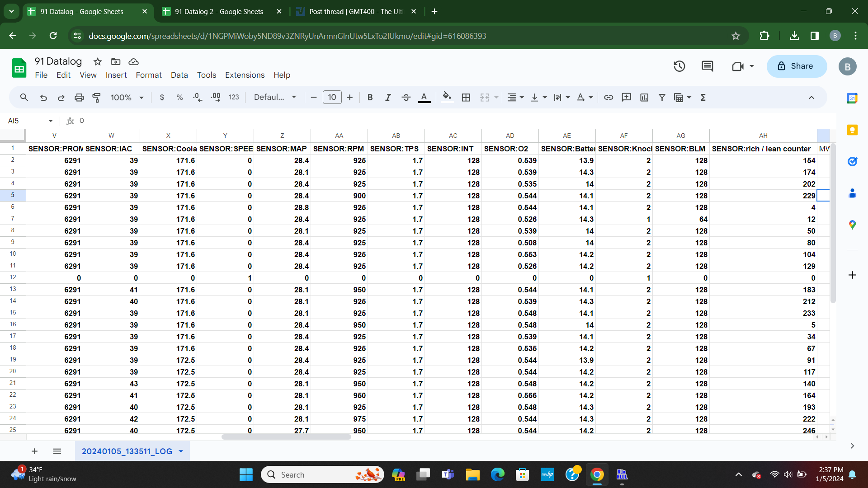The image size is (868, 488).
Task: Click the functions sigma icon
Action: pos(703,98)
